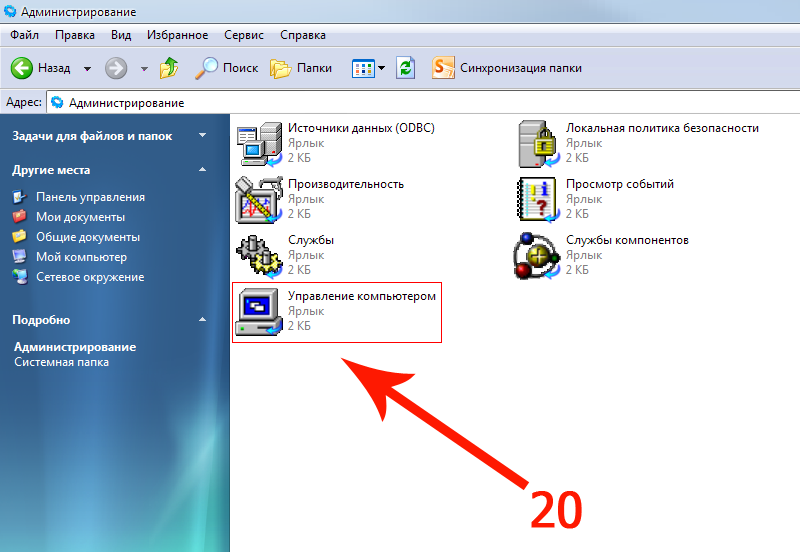
Task: Open Data Sources (ODBC) shortcut icon
Action: tap(259, 144)
